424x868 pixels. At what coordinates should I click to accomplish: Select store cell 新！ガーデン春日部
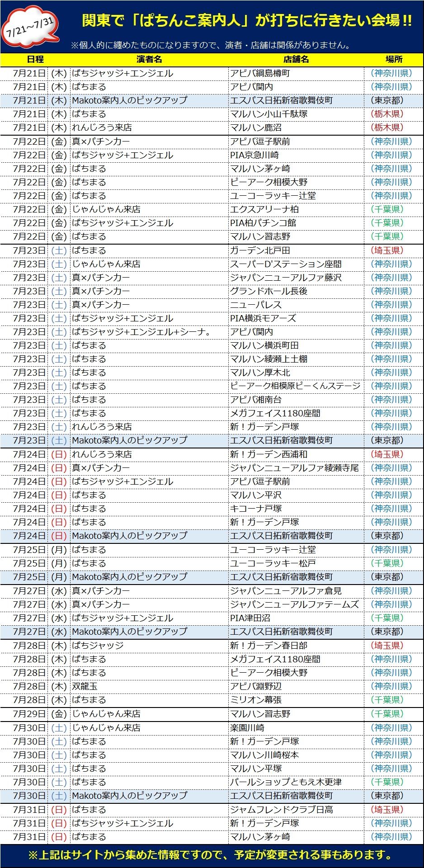click(x=296, y=646)
